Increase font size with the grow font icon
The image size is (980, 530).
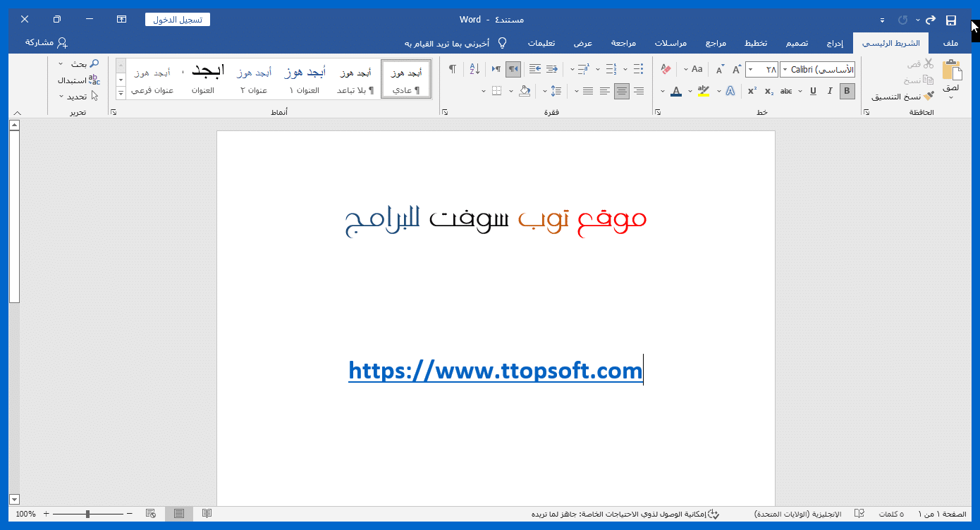click(x=737, y=69)
